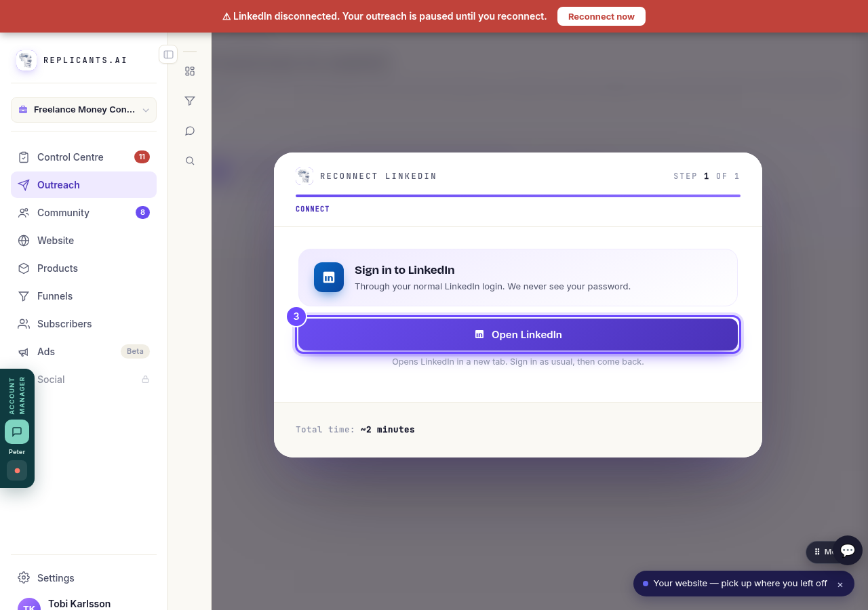Screen dimensions: 868x610
Task: Collapse the sidebar with the panel toggle icon
Action: click(168, 54)
